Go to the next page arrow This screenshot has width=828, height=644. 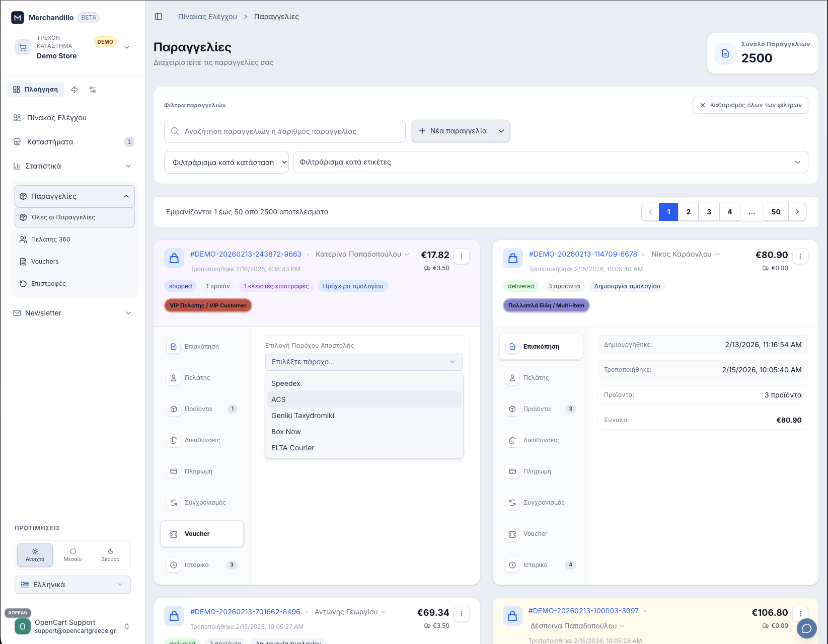[x=797, y=212]
